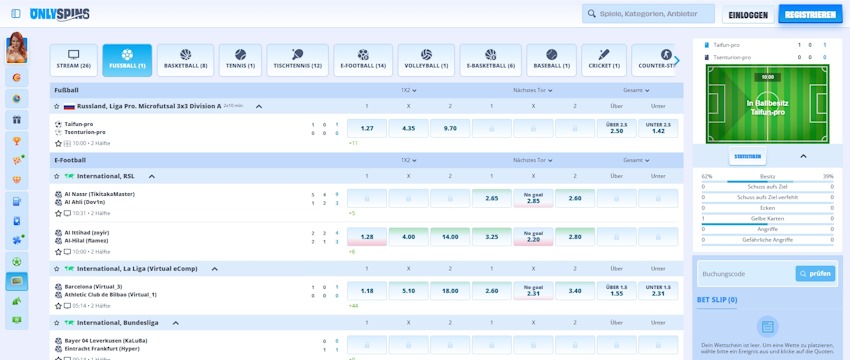Select the Über 2.5 odds at 2.50

(x=616, y=128)
